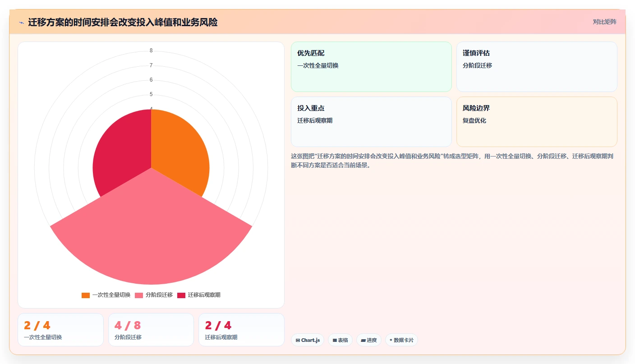Toggle 一次性全量切换 in the chart legend
This screenshot has height=364, width=635.
[x=106, y=295]
